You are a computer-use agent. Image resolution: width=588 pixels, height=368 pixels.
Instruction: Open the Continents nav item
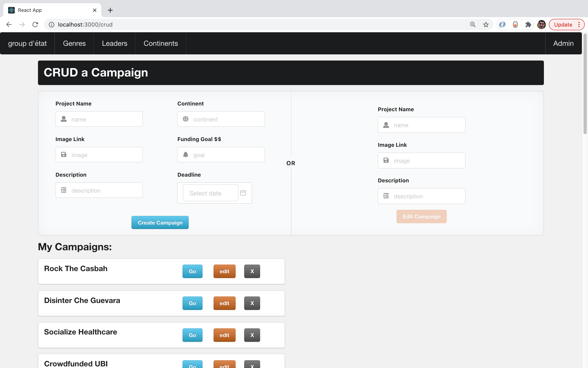click(161, 43)
